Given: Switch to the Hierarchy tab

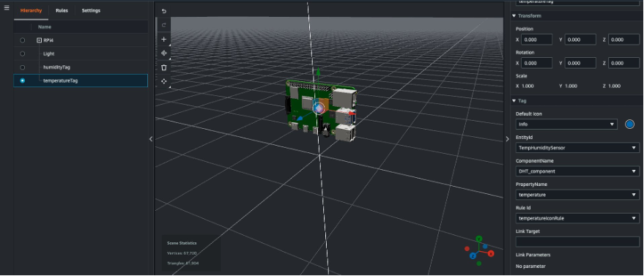Looking at the screenshot, I should pos(31,11).
